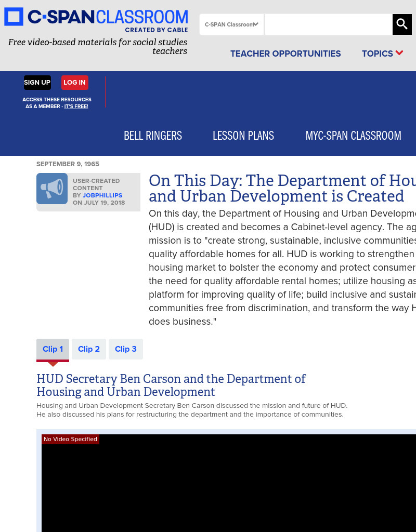This screenshot has width=416, height=532.
Task: Click the SIGN UP button
Action: [x=37, y=82]
